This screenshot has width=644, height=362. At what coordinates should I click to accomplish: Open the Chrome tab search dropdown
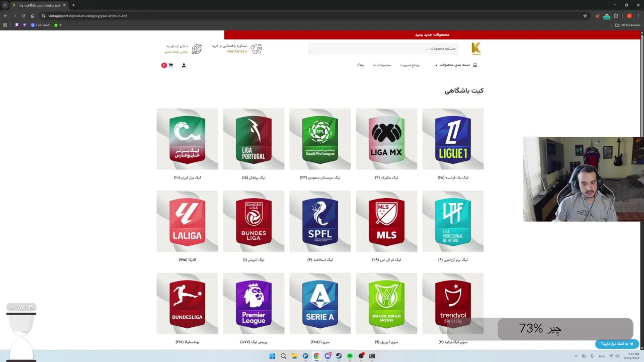[5, 5]
